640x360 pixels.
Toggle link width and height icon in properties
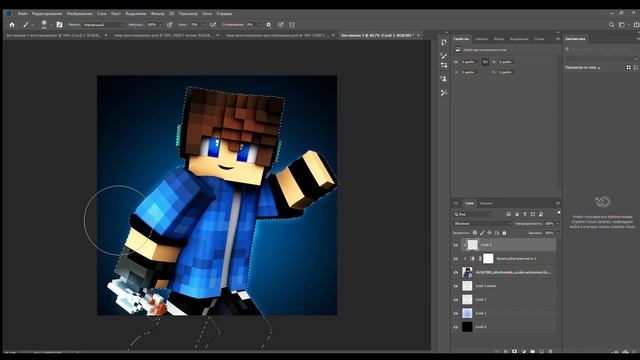click(485, 62)
